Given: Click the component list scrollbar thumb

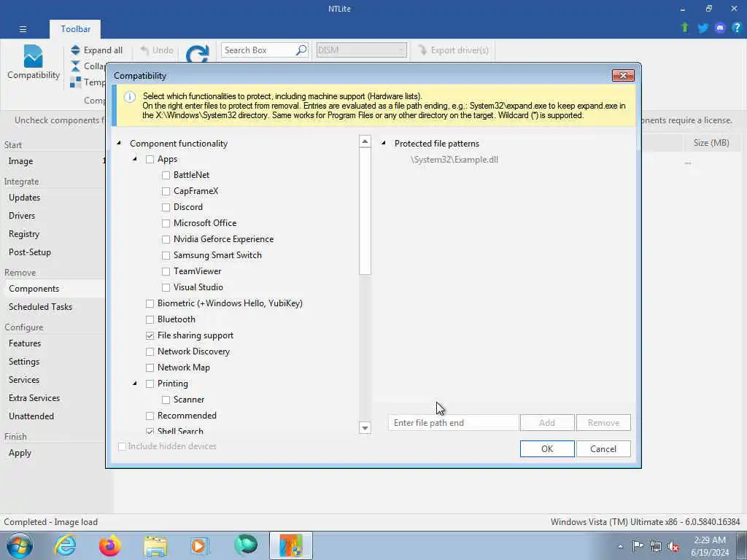Looking at the screenshot, I should point(365,211).
